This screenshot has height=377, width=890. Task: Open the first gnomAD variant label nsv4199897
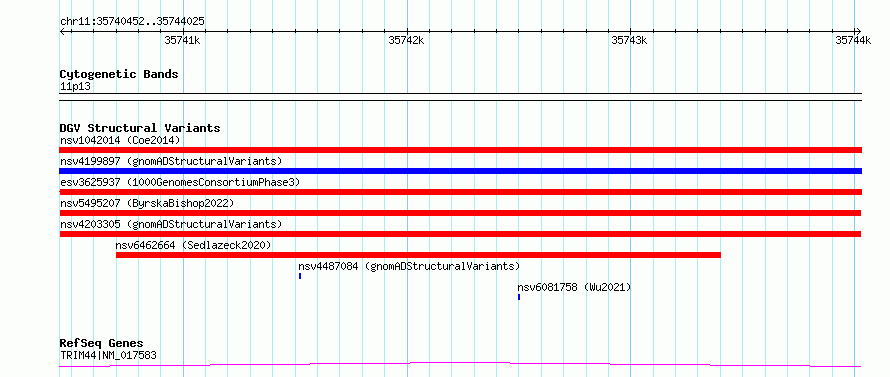[171, 161]
